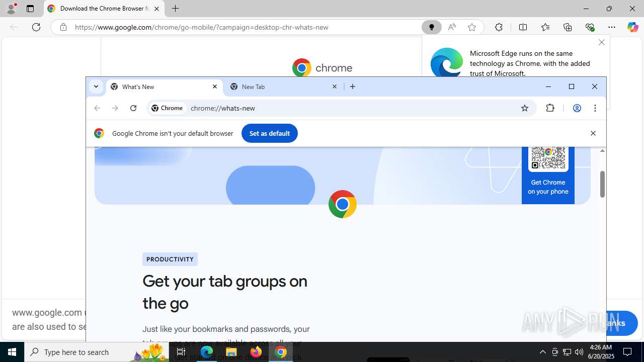Switch to the New Tab tab in Chrome
Viewport: 644px width, 362px height.
pyautogui.click(x=284, y=86)
